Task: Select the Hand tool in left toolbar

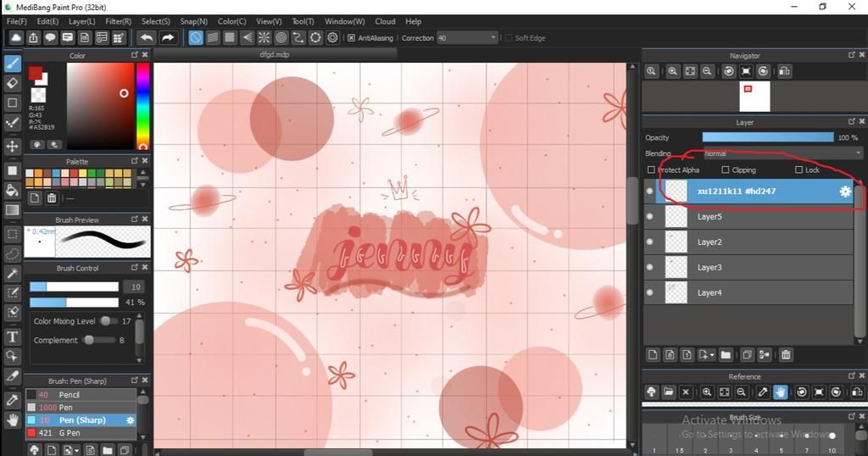Action: point(12,420)
